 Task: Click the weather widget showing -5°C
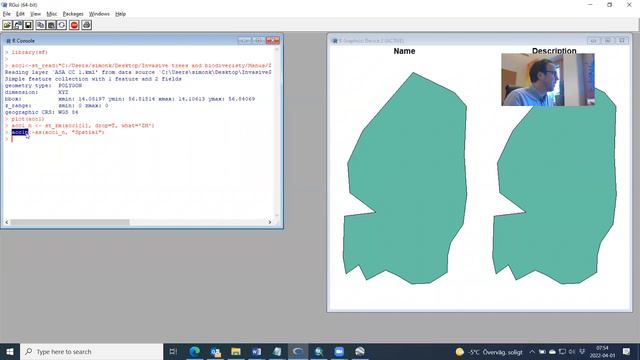pos(489,352)
